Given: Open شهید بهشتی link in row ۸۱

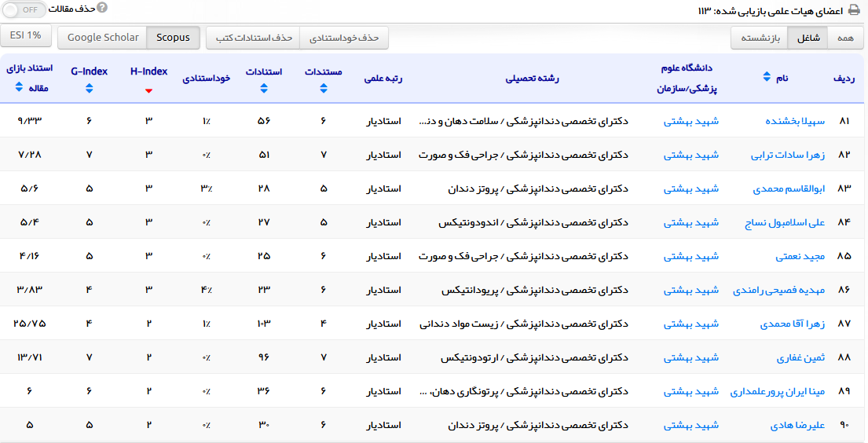Looking at the screenshot, I should pyautogui.click(x=691, y=121).
